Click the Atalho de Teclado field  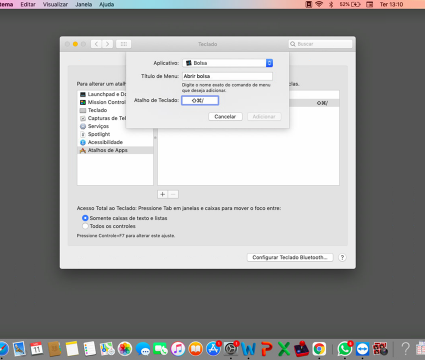200,100
